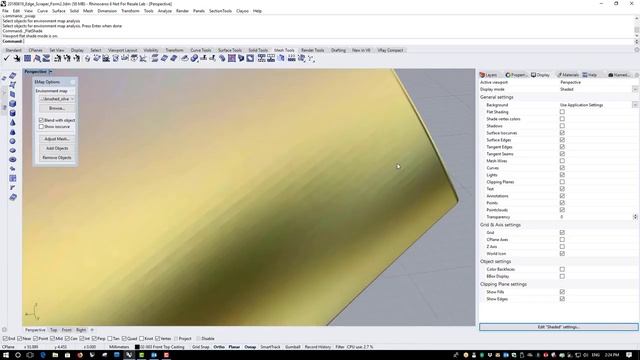Click the Rhino app icon on taskbar

(x=129, y=355)
